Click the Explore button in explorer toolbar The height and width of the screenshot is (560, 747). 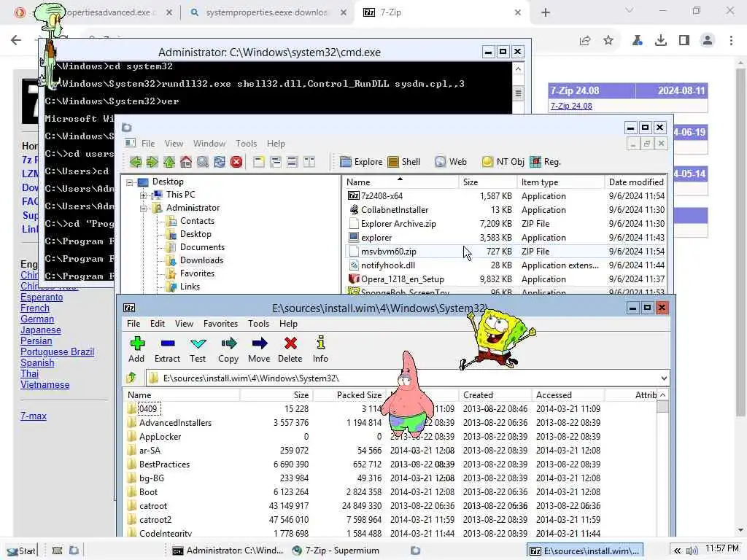[361, 162]
